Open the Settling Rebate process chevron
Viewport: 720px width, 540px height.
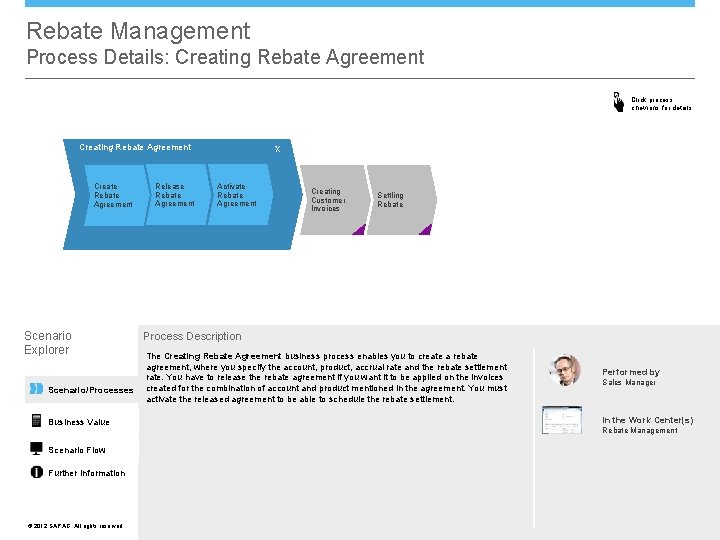tap(400, 200)
